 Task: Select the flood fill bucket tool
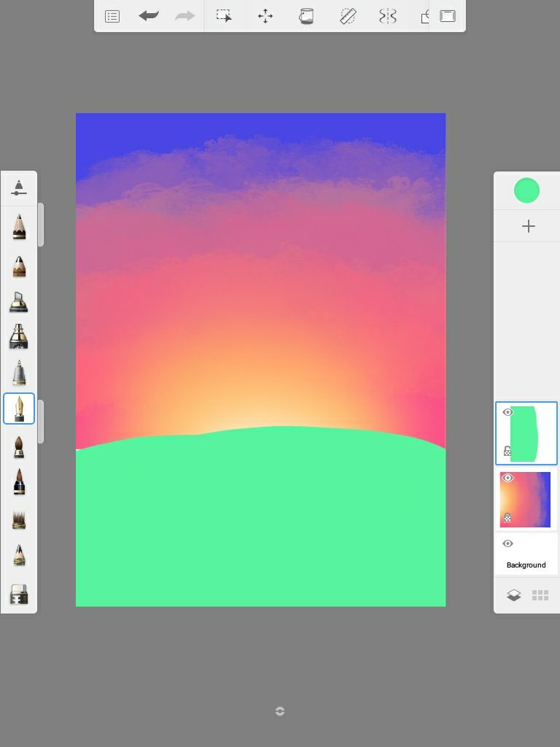[x=306, y=16]
